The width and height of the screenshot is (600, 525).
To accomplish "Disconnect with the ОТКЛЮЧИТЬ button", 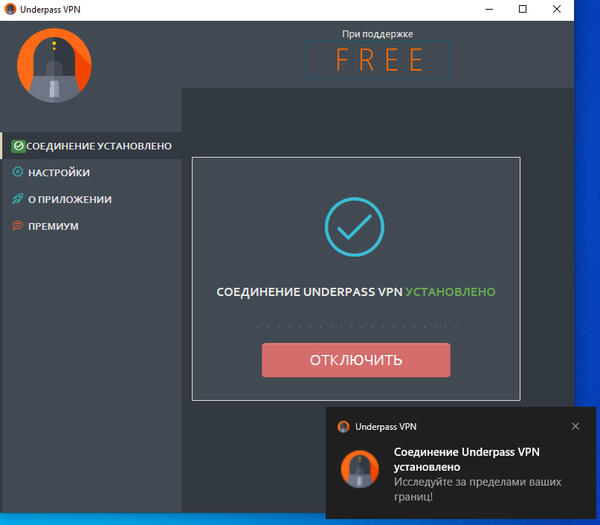I will coord(356,360).
